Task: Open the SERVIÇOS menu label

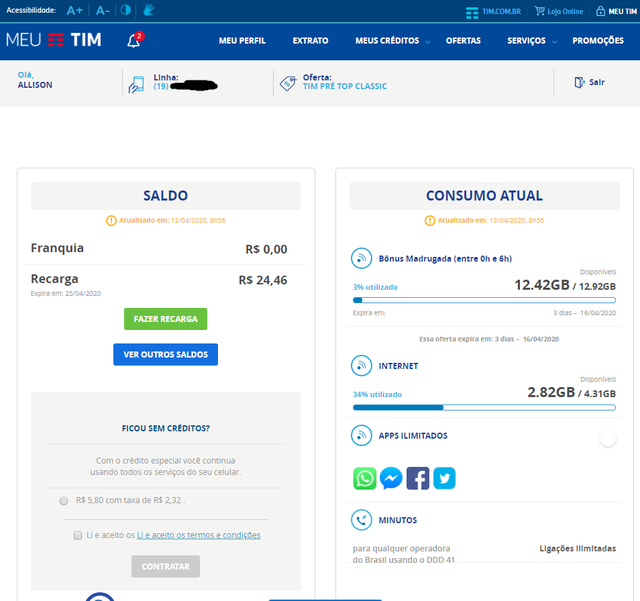Action: 526,40
